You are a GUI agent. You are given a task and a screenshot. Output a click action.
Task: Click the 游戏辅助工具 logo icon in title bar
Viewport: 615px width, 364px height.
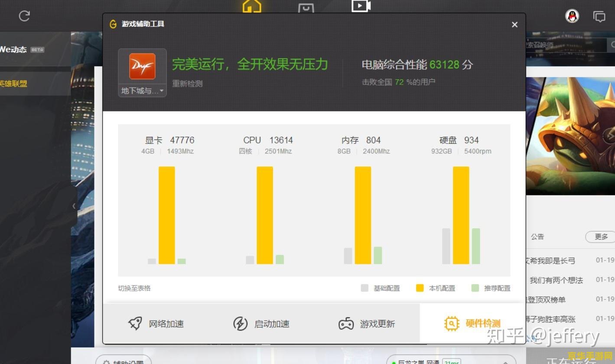(x=113, y=24)
